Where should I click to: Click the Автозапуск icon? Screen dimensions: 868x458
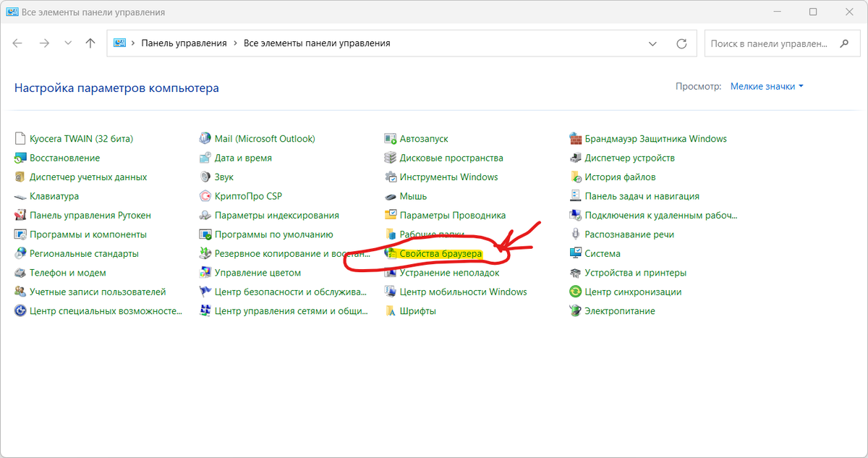(x=391, y=138)
